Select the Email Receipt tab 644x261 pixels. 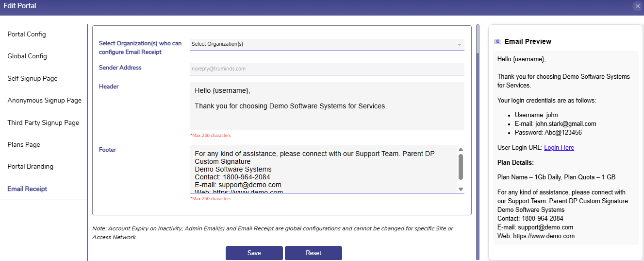click(28, 189)
